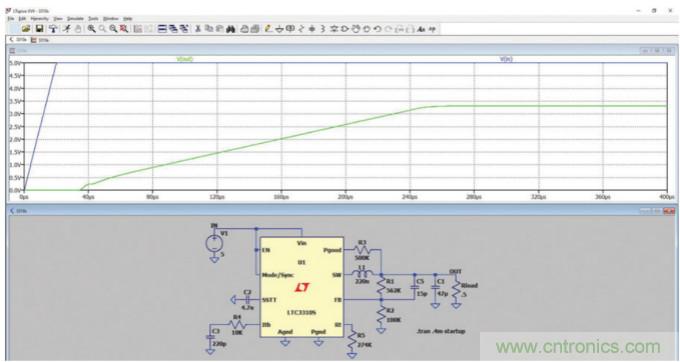Viewport: 680px width, 362px height.
Task: Click the green V(out) trace label
Action: [185, 59]
